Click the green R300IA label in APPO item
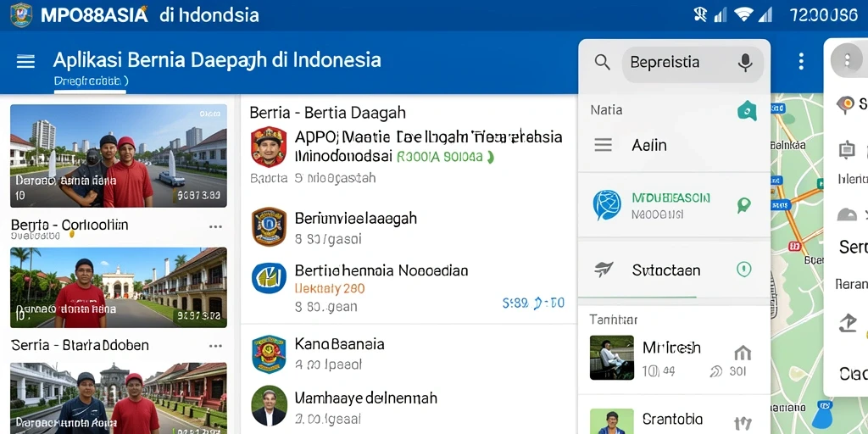 point(444,157)
